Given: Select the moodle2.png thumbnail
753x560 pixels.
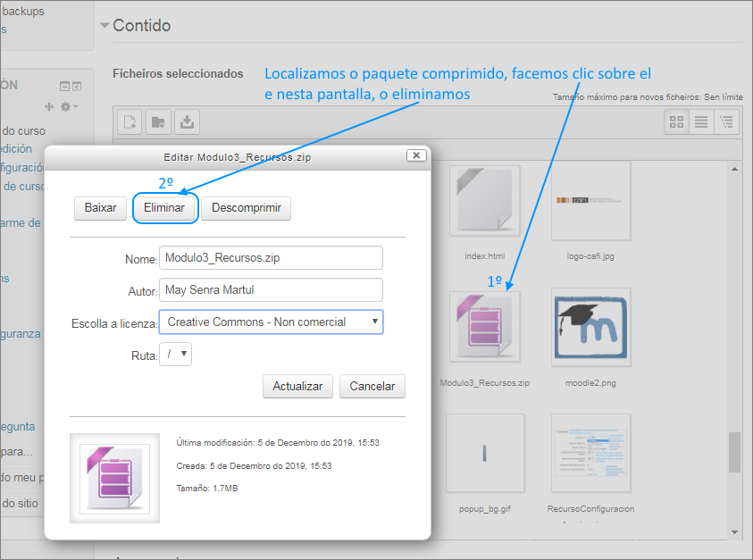Looking at the screenshot, I should pos(590,328).
